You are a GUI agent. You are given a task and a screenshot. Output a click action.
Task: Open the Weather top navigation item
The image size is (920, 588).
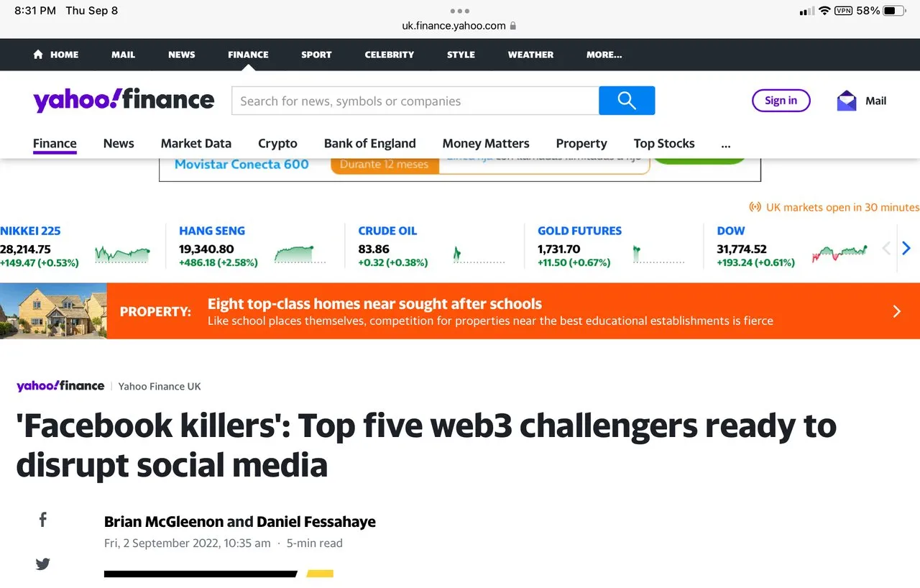(x=530, y=55)
